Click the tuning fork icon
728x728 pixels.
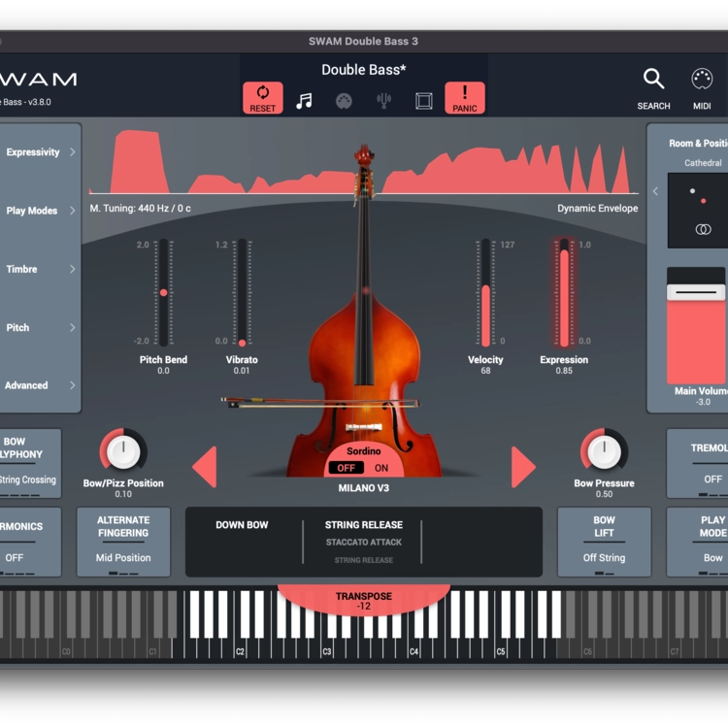(x=383, y=101)
